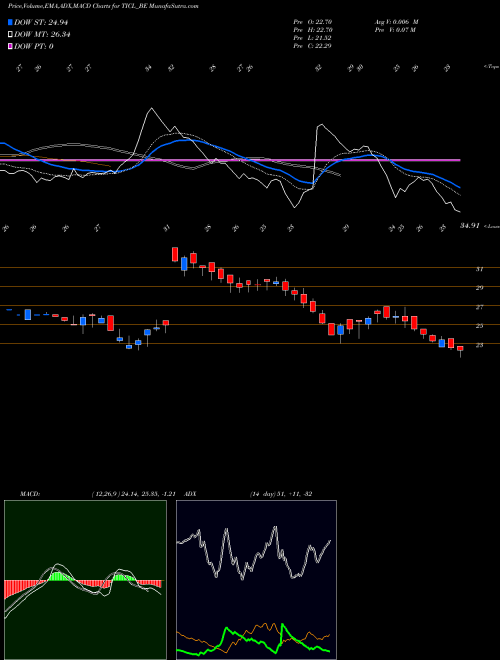The image size is (500, 660).
Task: Open the green MACD histogram chart
Action: coord(85,580)
